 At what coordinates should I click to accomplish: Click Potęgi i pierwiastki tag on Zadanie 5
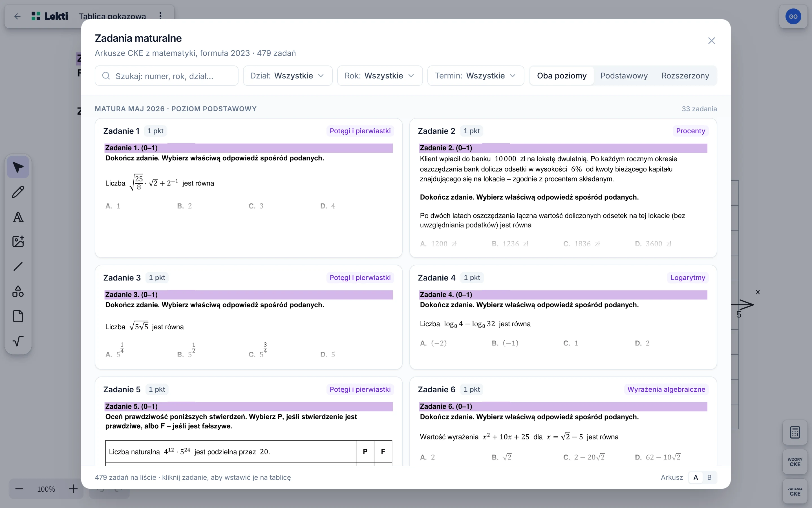pos(360,389)
